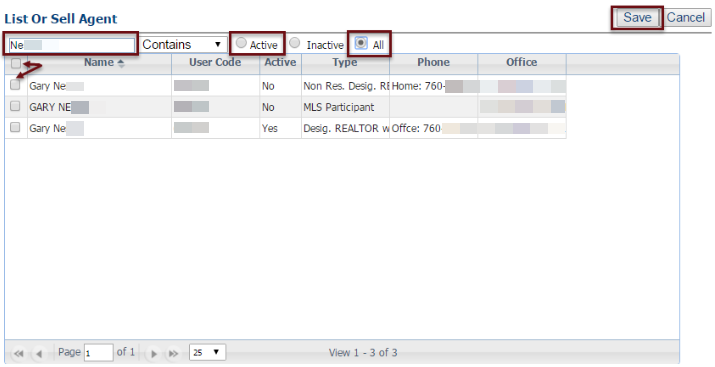Go to next page icon
The height and width of the screenshot is (367, 715).
154,353
